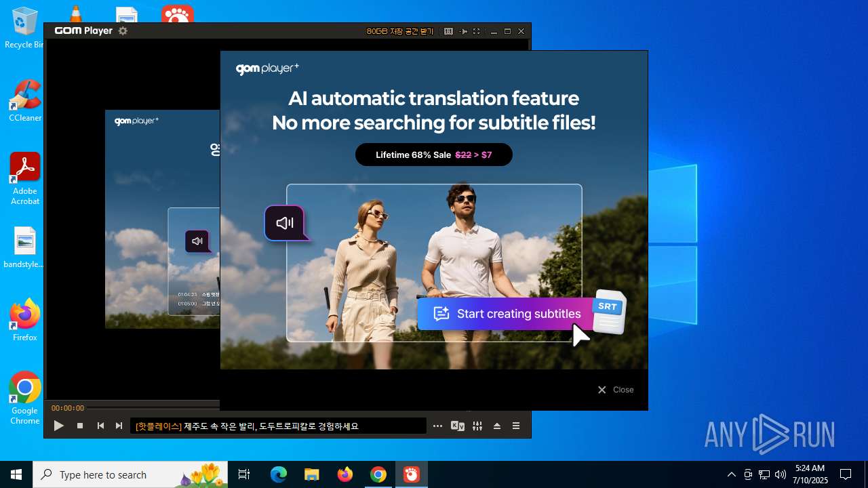Click the 00:00:00 time display
Screen dimensions: 868x488
coord(68,408)
